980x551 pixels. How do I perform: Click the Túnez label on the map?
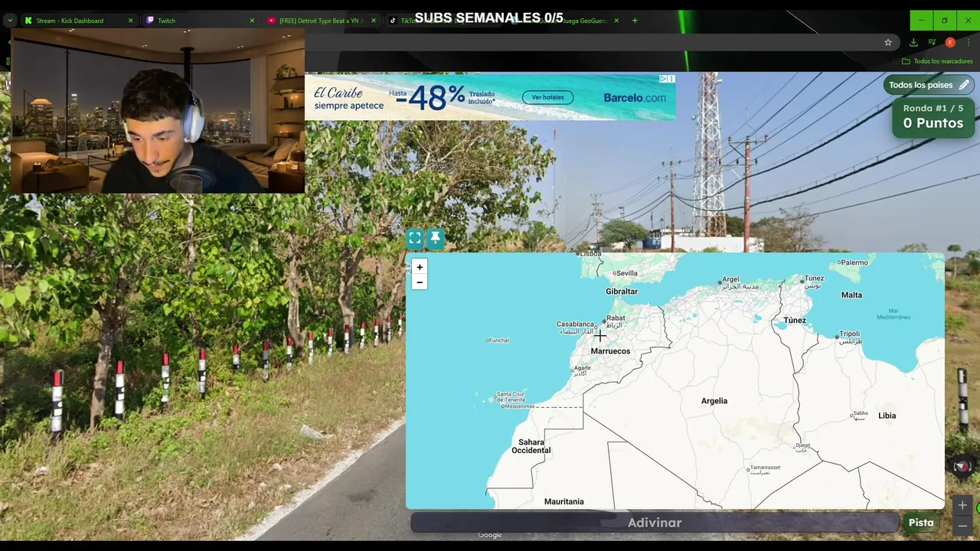[795, 321]
